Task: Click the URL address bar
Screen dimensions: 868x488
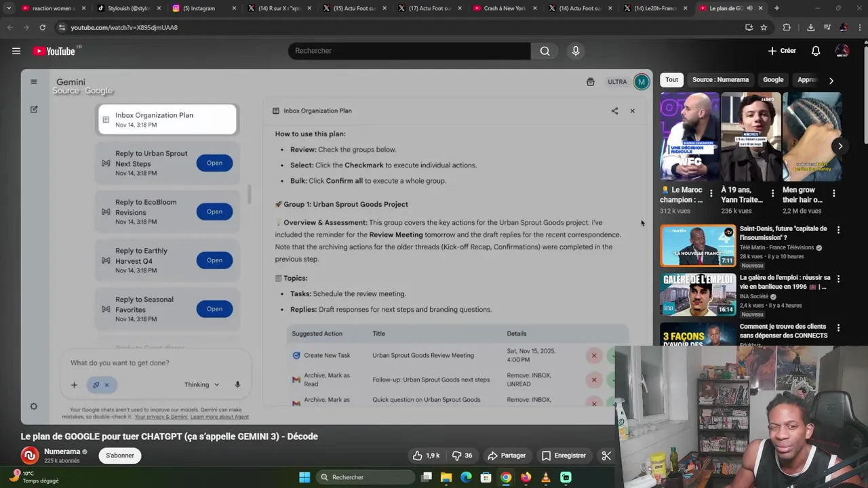Action: pos(400,27)
